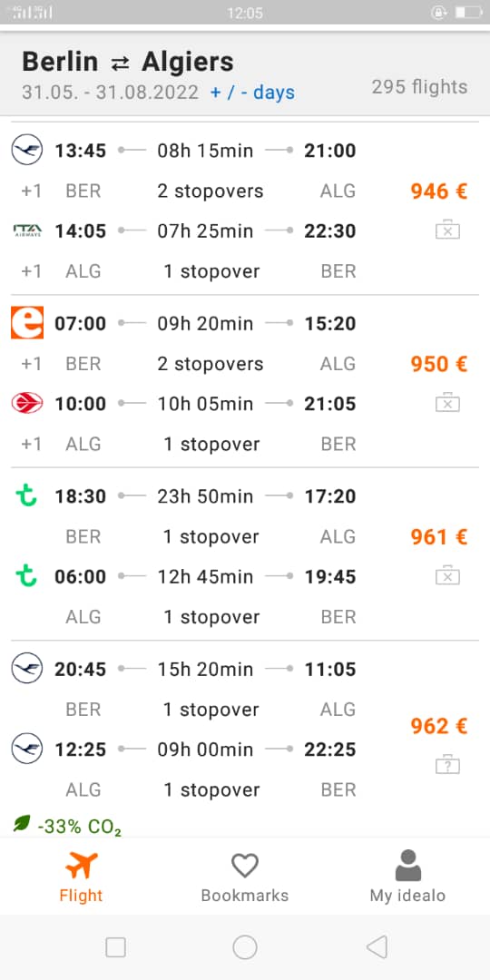The height and width of the screenshot is (980, 490).
Task: Tap the ITA Airways logo on 14:05 flight
Action: [x=27, y=230]
